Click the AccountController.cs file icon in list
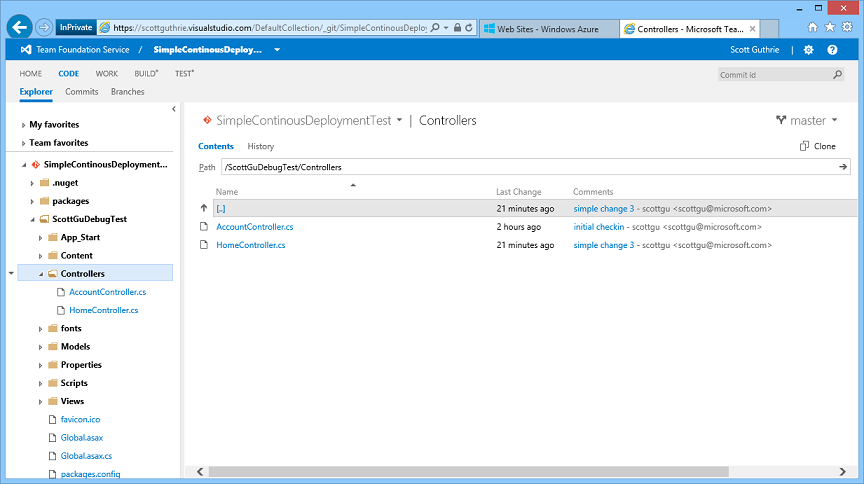Viewport: 864px width, 484px height. tap(204, 227)
